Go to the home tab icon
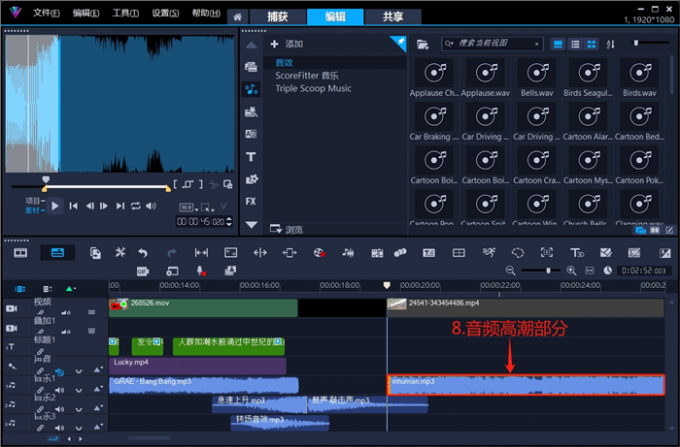The image size is (680, 447). tap(237, 17)
